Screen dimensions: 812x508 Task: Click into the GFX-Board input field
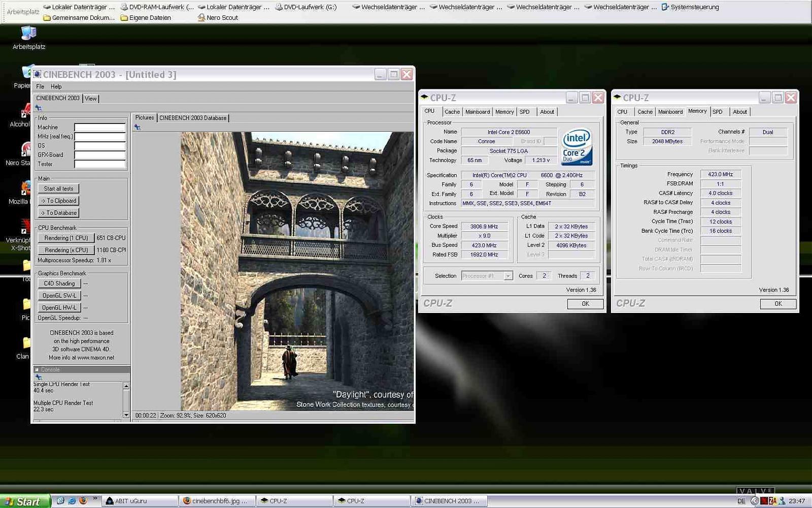[x=99, y=155]
